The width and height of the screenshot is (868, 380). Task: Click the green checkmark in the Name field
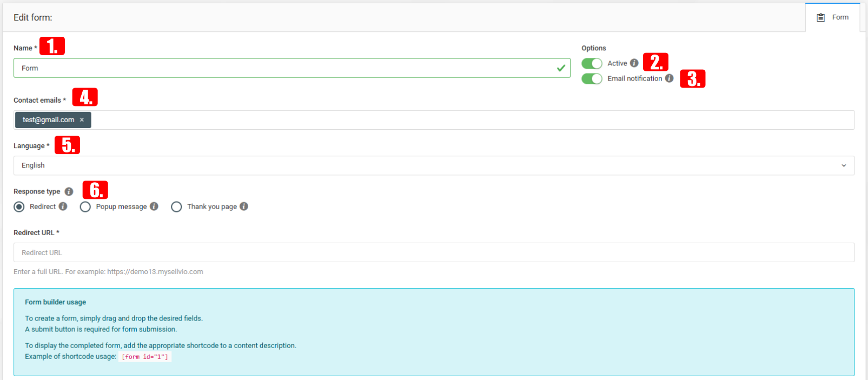point(561,68)
